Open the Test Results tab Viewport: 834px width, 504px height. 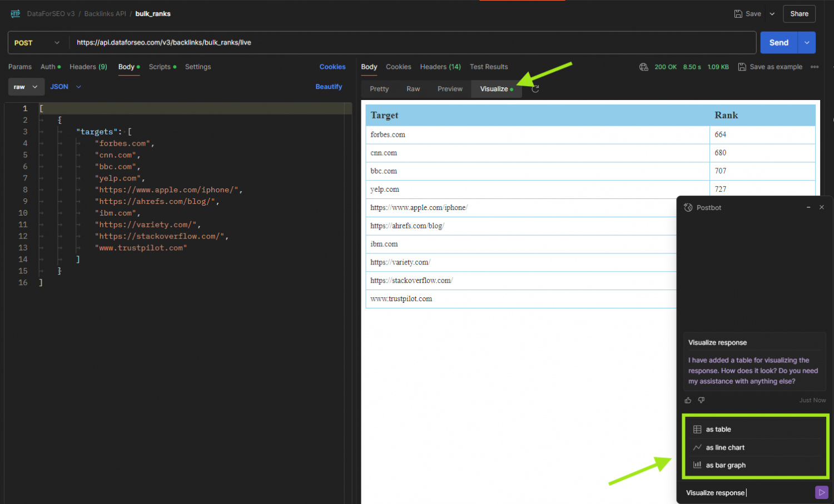tap(488, 67)
